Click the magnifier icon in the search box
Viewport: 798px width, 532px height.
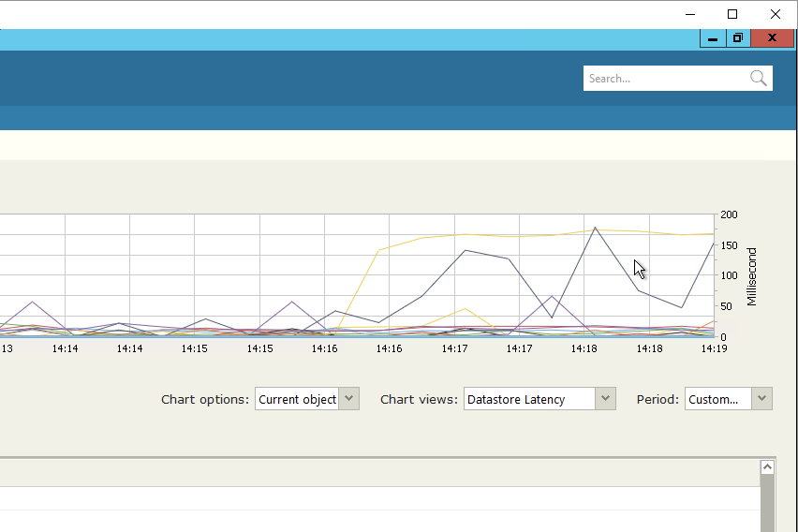[x=758, y=79]
